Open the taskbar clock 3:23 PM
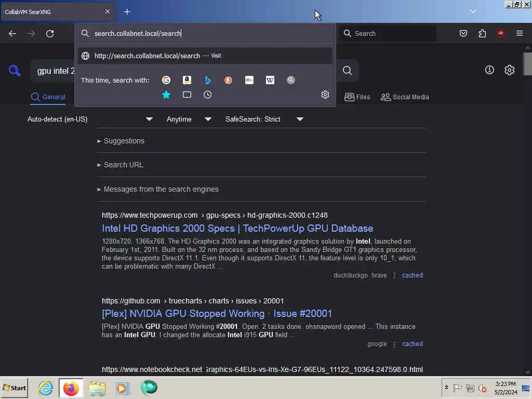 coord(506,388)
